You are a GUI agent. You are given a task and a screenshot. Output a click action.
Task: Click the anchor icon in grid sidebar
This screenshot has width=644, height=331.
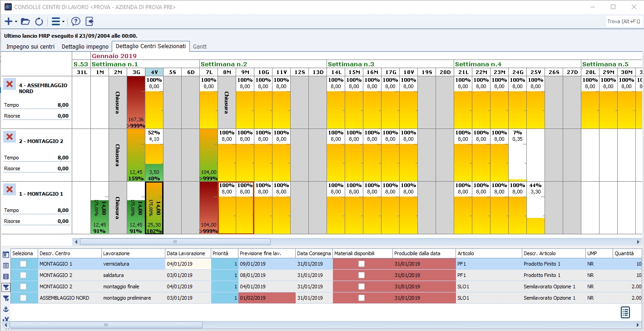(x=6, y=309)
